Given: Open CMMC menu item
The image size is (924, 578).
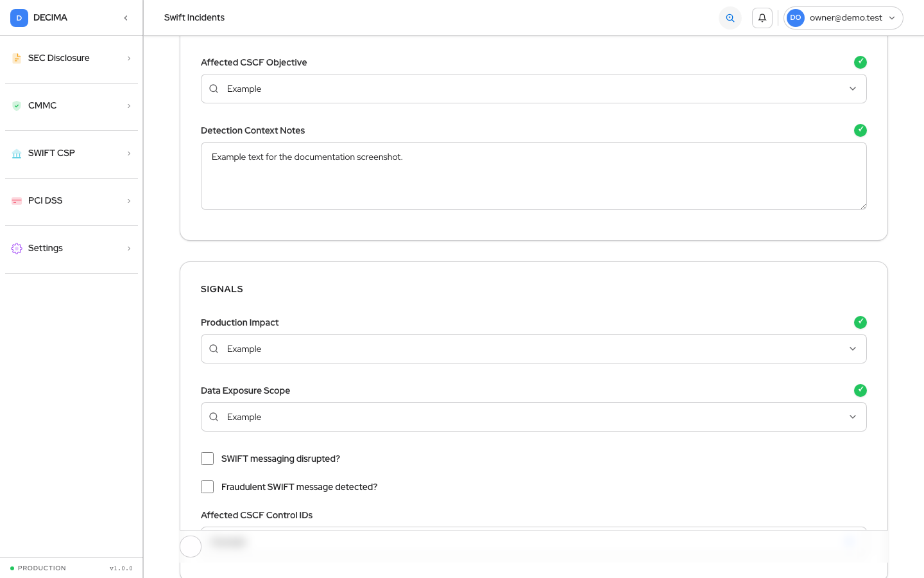Looking at the screenshot, I should pos(71,106).
